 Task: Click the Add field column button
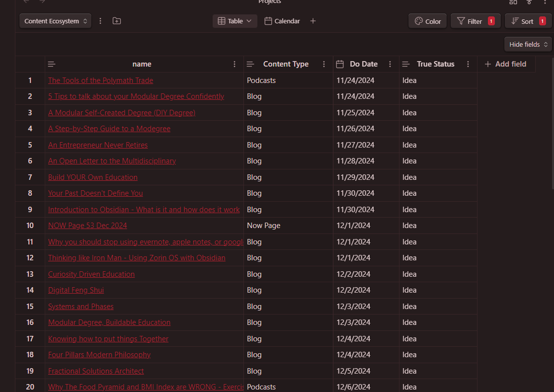tap(505, 64)
